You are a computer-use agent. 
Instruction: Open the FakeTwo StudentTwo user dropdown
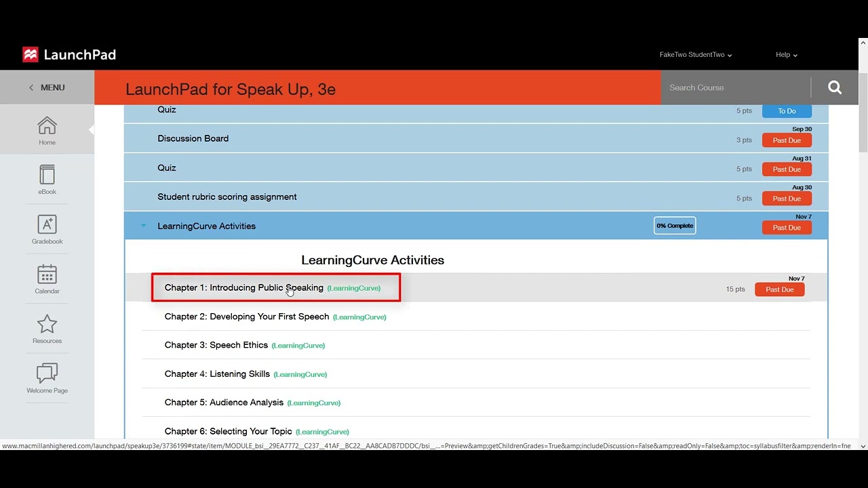click(695, 55)
